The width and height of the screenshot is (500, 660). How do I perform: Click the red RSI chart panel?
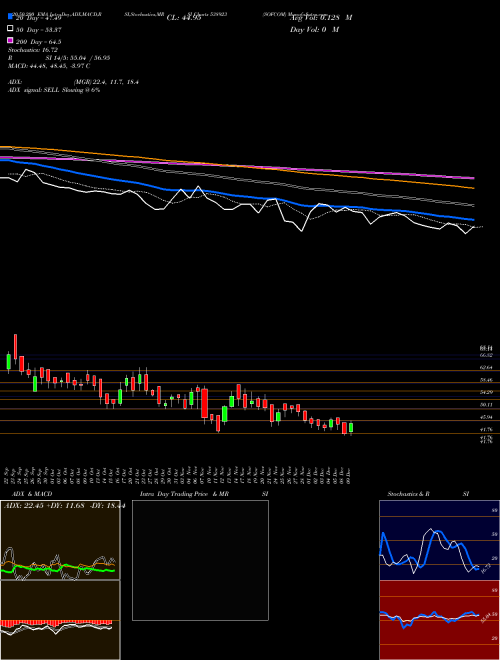[439, 620]
